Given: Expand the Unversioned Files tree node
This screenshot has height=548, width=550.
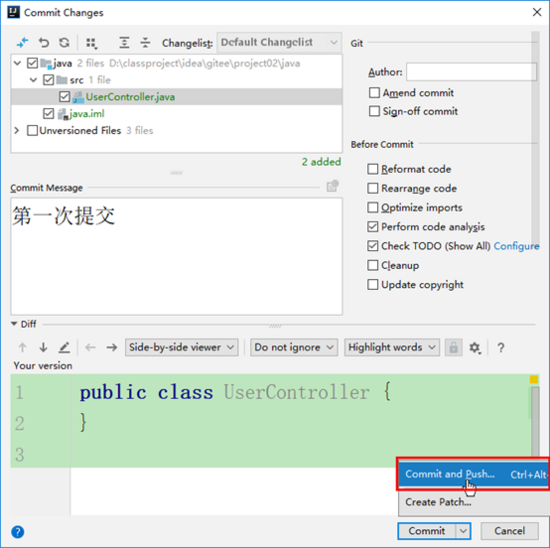Looking at the screenshot, I should pyautogui.click(x=17, y=131).
